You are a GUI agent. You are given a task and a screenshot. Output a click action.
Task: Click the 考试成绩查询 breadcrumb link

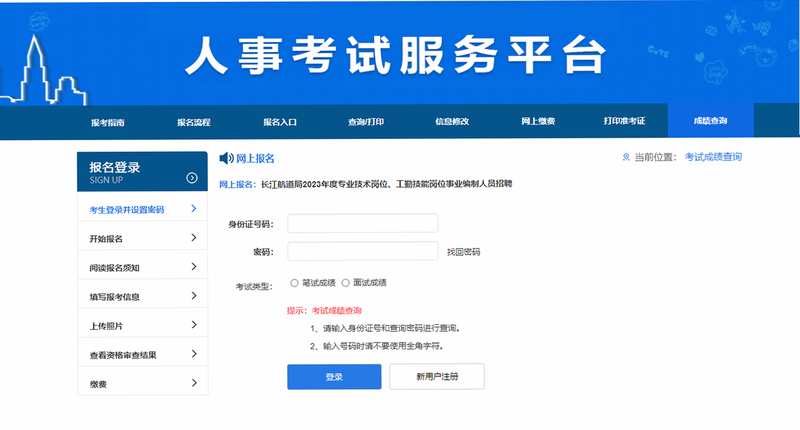713,157
